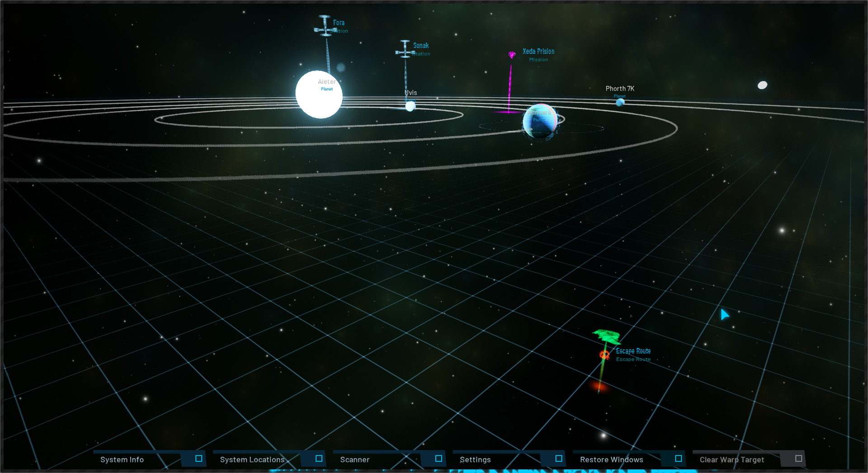Click the distant white planet at far right
The width and height of the screenshot is (868, 473).
pyautogui.click(x=763, y=84)
